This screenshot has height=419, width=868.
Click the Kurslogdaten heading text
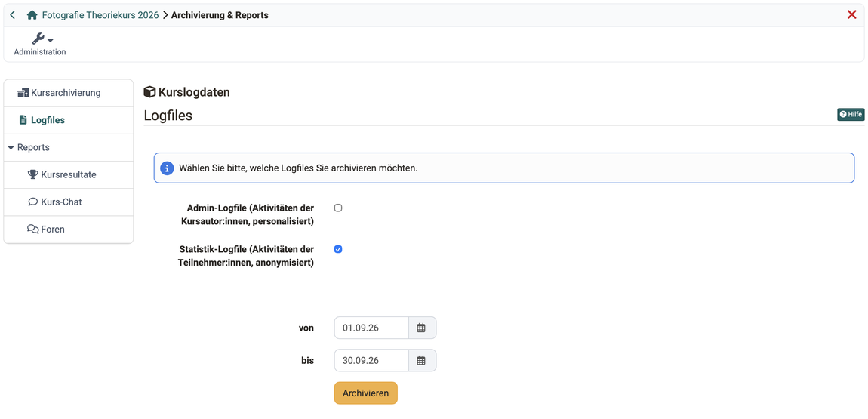click(194, 92)
